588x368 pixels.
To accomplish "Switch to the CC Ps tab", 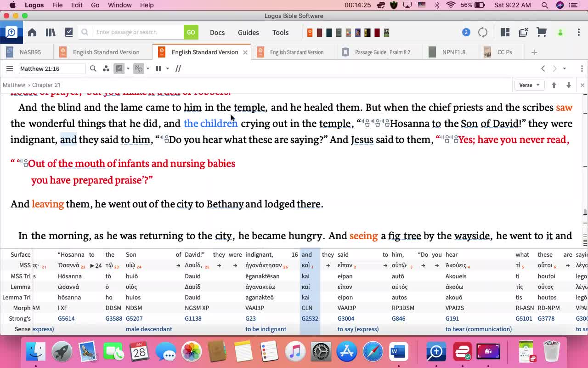I will coord(501,52).
